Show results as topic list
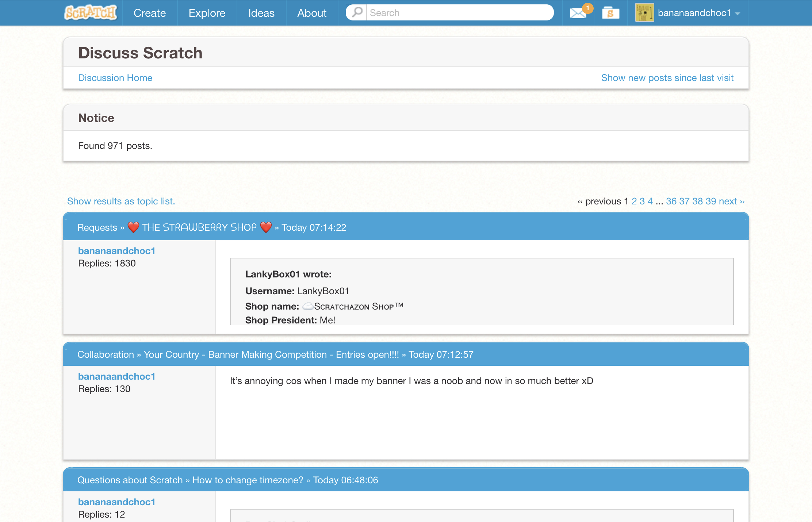This screenshot has width=812, height=522. pos(121,201)
